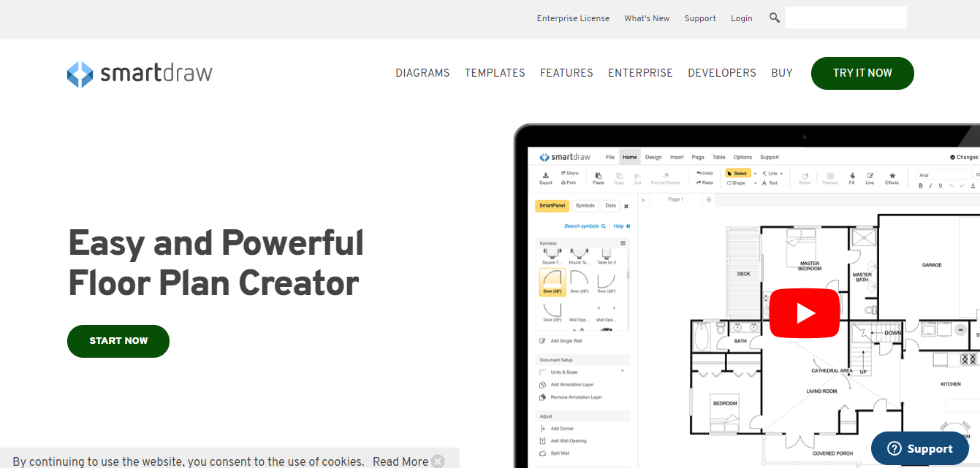The height and width of the screenshot is (468, 980).
Task: Expand the Shape tool dropdown arrow
Action: pos(755,183)
